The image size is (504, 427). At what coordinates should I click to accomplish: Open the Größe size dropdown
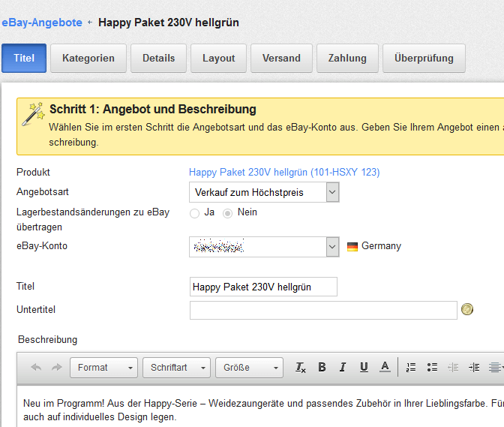point(249,368)
